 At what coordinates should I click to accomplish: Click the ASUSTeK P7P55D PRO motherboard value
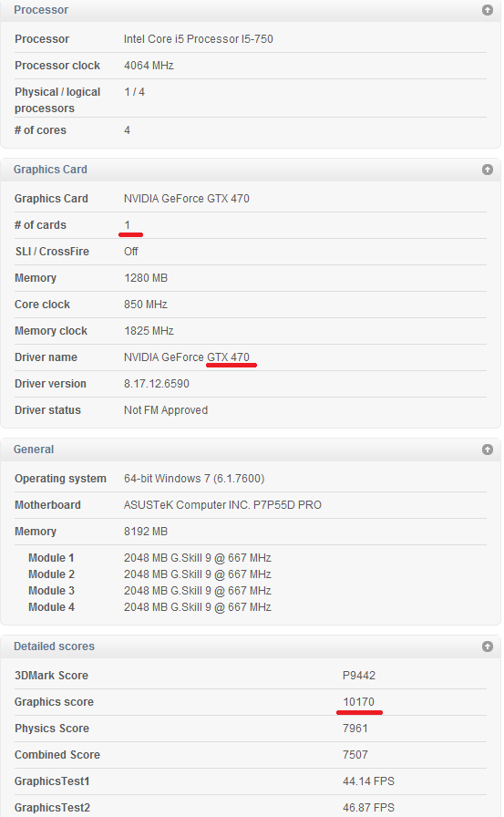(x=223, y=505)
